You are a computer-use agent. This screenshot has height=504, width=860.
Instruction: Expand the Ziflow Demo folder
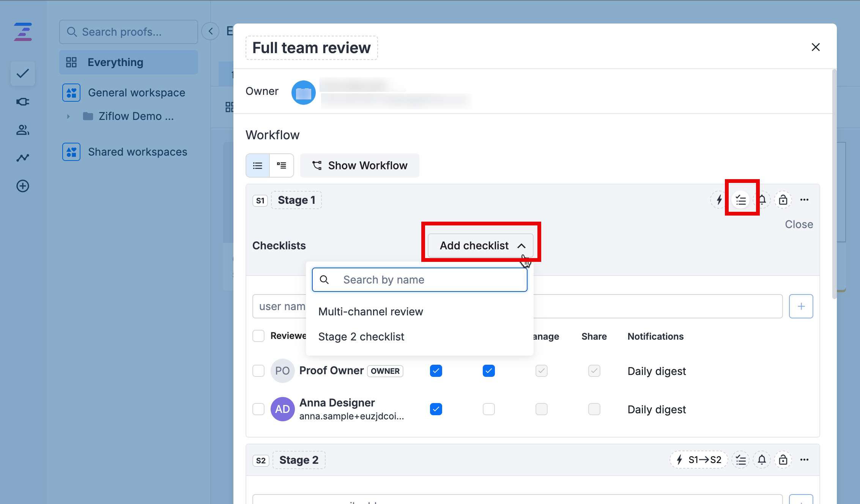(x=69, y=116)
